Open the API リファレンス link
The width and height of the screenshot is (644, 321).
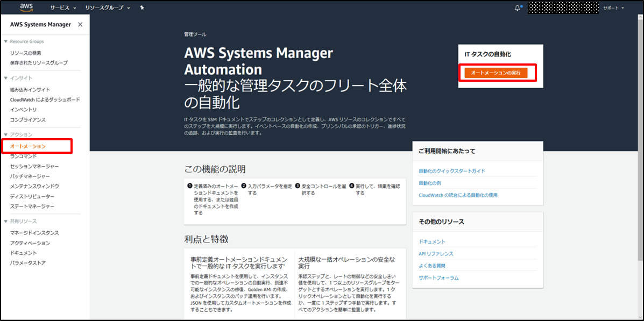pos(436,254)
